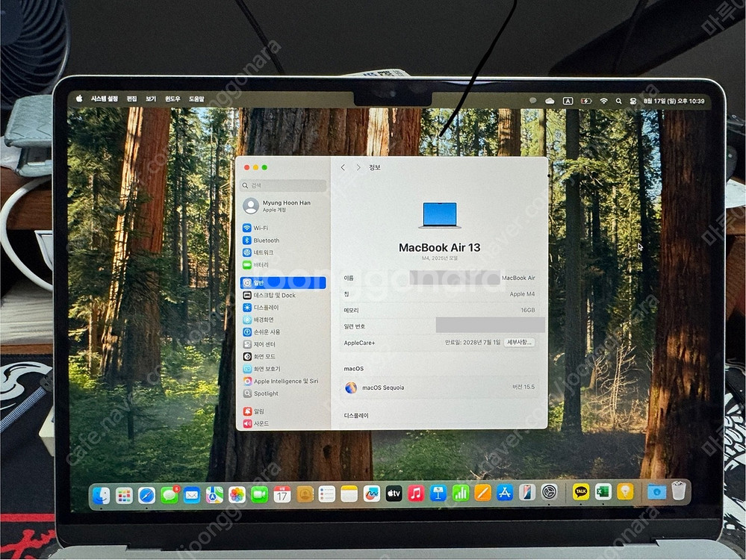The width and height of the screenshot is (746, 560).
Task: Click the 검색 search field
Action: point(284,186)
